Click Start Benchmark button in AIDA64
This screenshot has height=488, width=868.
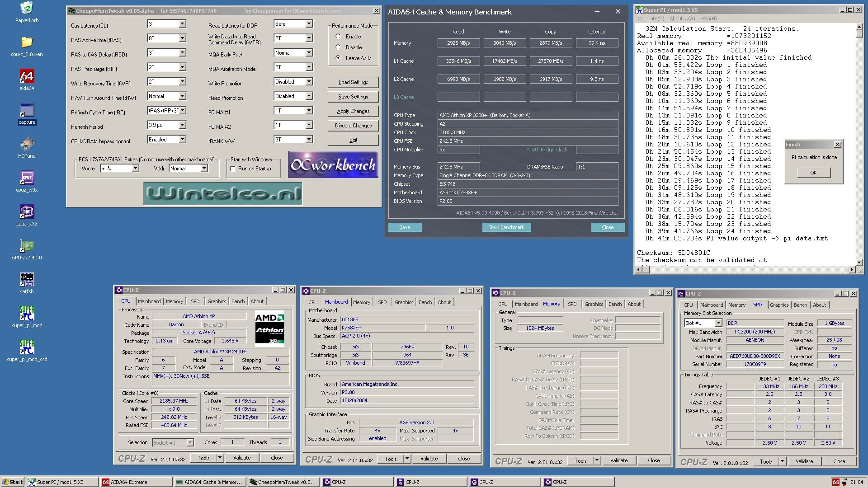[x=505, y=227]
